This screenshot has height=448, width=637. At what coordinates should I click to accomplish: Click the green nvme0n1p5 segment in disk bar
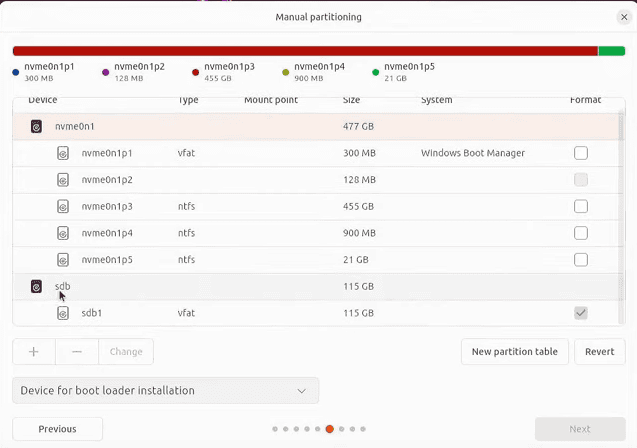tap(611, 51)
